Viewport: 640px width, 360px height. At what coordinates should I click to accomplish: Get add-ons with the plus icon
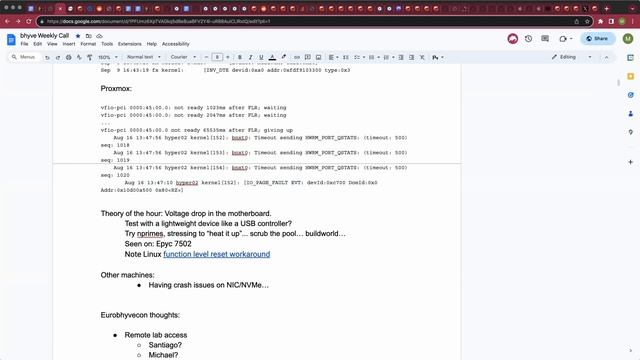pyautogui.click(x=631, y=162)
